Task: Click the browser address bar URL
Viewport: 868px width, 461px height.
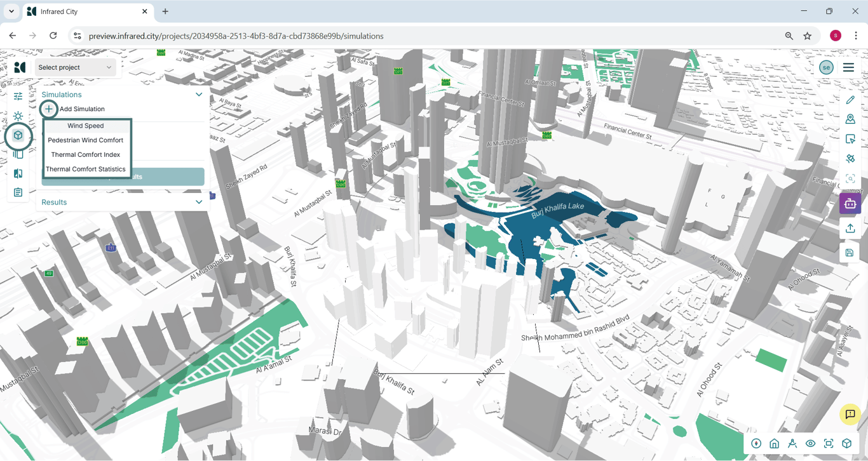Action: [236, 36]
